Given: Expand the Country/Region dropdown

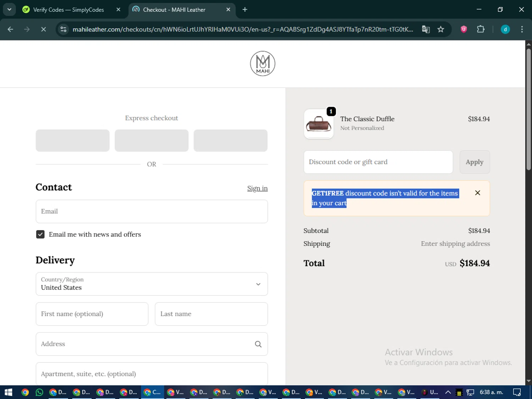Looking at the screenshot, I should [152, 284].
